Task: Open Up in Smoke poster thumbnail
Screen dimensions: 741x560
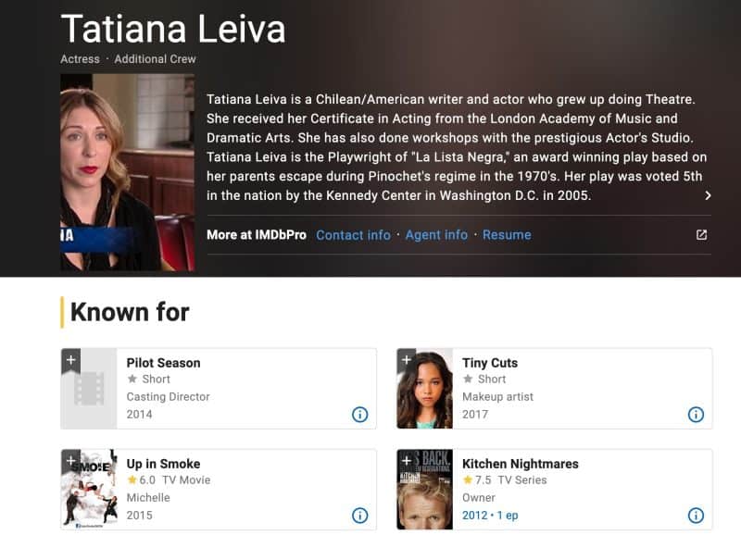Action: [89, 490]
